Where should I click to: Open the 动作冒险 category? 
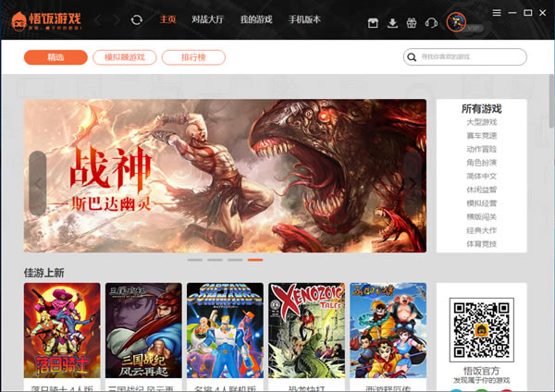(x=481, y=149)
